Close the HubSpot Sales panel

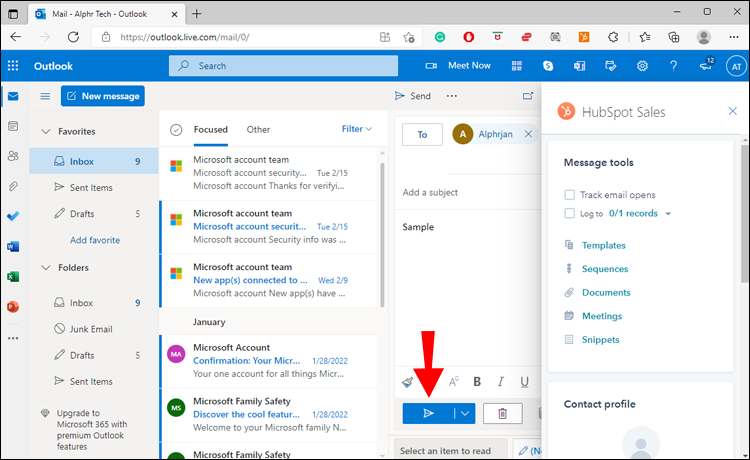(x=732, y=111)
